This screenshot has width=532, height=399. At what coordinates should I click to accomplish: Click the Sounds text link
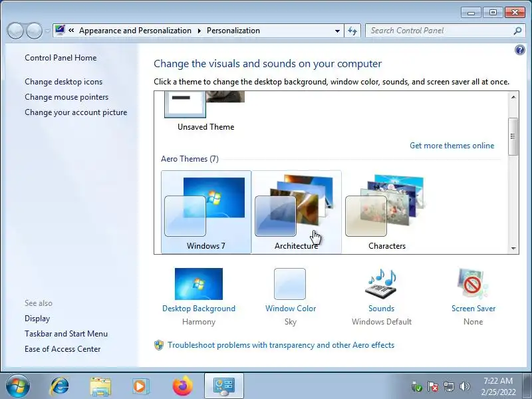(x=381, y=309)
